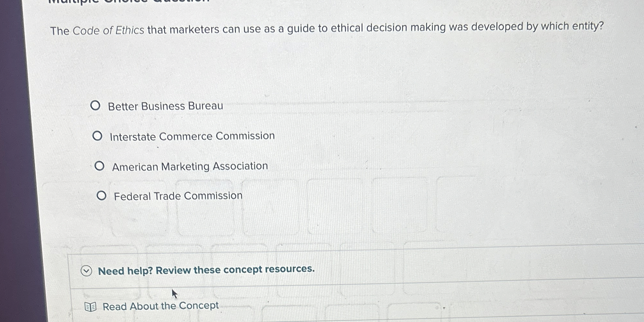644x322 pixels.
Task: Click the Interstate Commerce Commission answer label
Action: point(192,136)
